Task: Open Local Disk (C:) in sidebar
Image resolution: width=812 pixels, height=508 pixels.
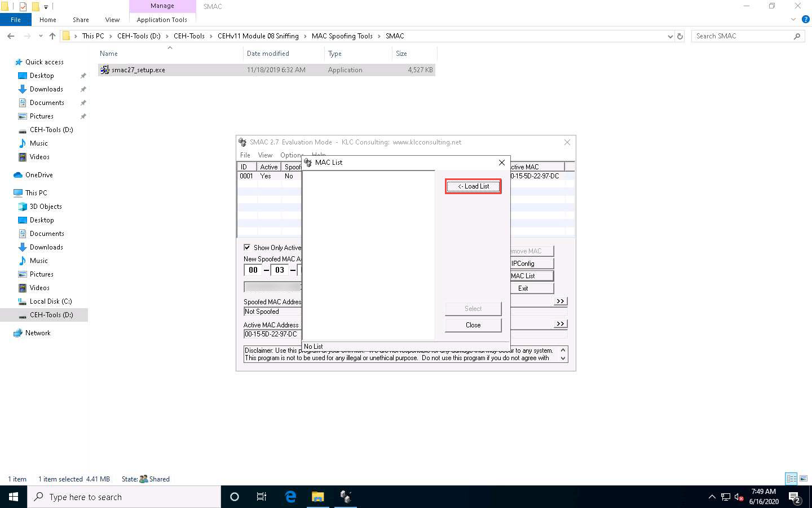Action: pyautogui.click(x=51, y=301)
